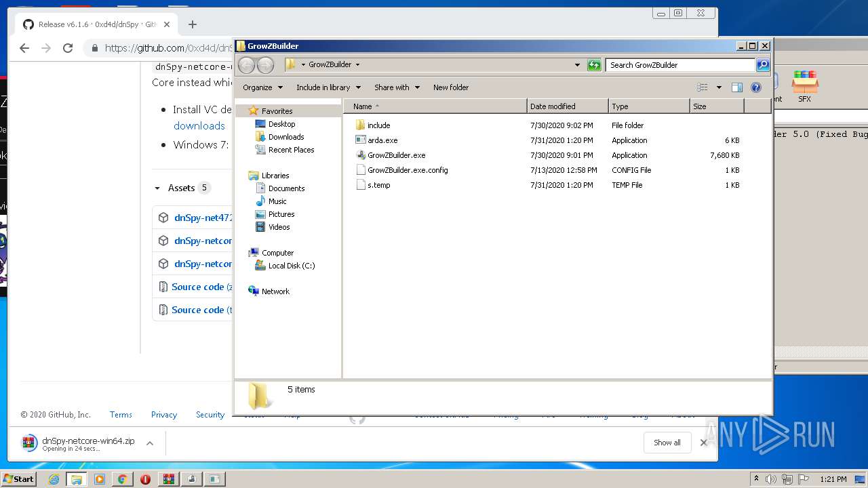Collapse the Assets section in Chrome
Image resolution: width=868 pixels, height=488 pixels.
(x=157, y=188)
